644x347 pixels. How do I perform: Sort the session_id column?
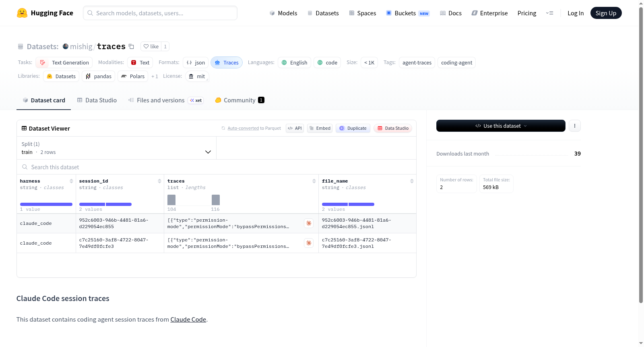click(159, 181)
